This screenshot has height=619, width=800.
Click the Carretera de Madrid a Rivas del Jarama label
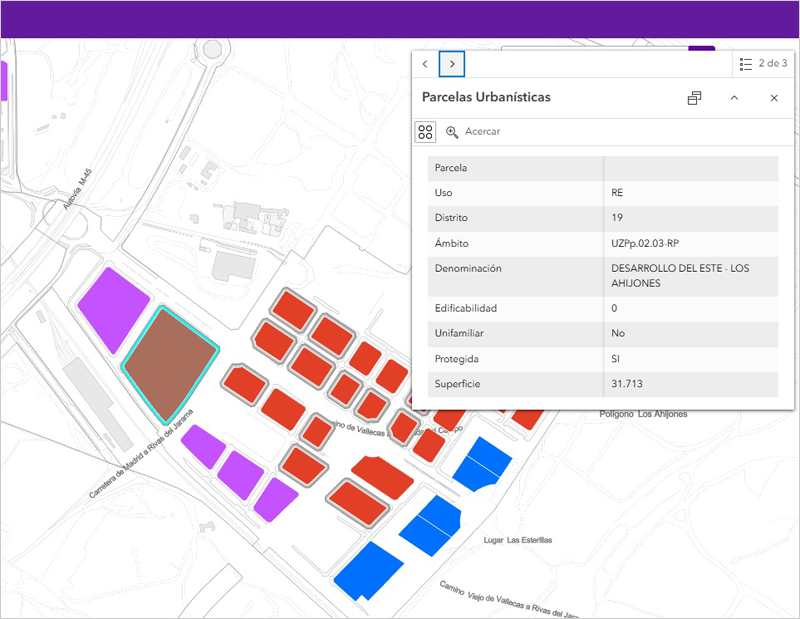[x=141, y=453]
